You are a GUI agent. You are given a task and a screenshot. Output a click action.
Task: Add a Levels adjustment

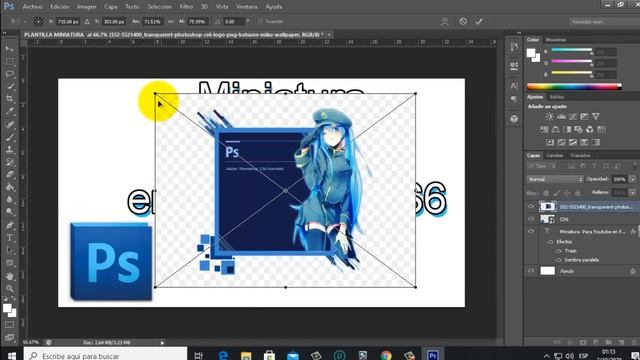[561, 117]
